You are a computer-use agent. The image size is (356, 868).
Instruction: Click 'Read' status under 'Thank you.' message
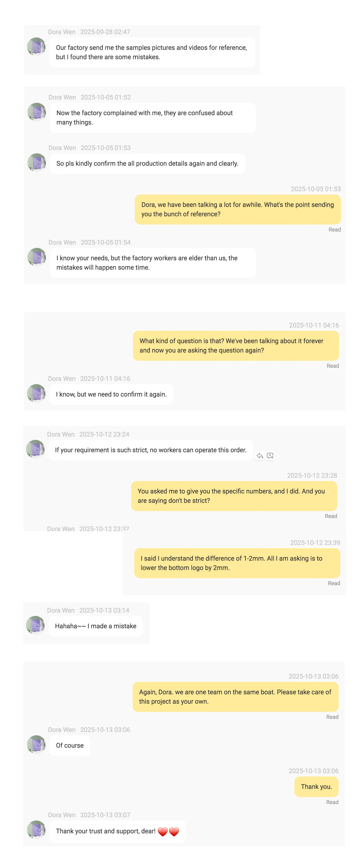tap(332, 802)
